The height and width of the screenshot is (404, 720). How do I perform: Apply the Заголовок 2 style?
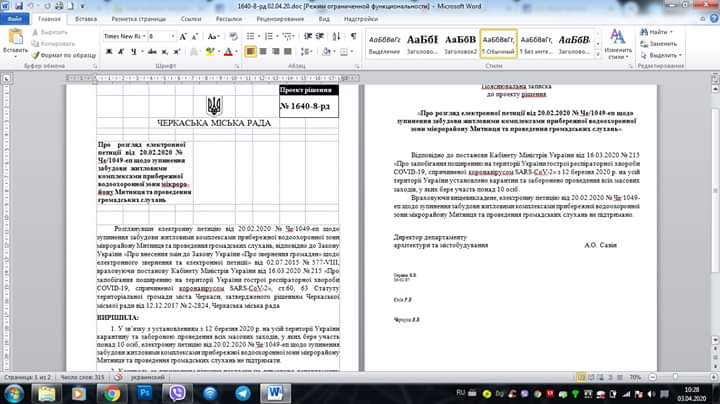[x=461, y=44]
